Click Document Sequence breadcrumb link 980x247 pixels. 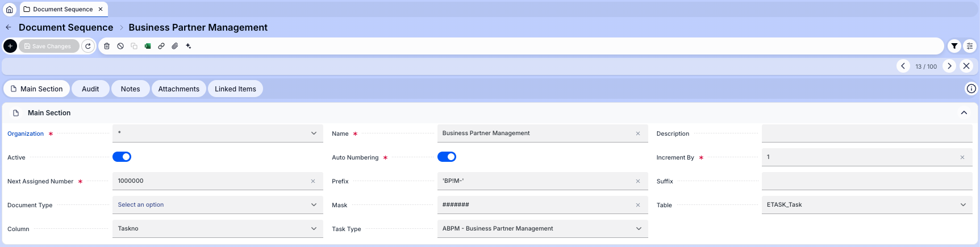pyautogui.click(x=66, y=27)
